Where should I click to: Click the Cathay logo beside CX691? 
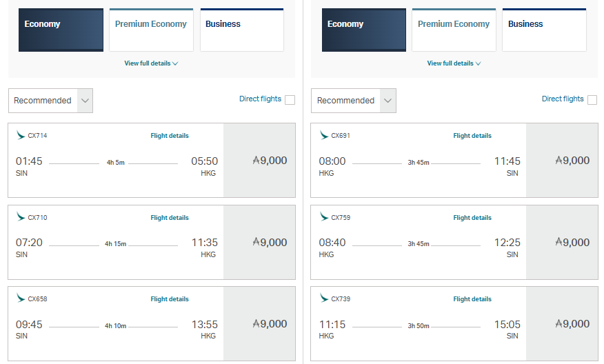(323, 135)
